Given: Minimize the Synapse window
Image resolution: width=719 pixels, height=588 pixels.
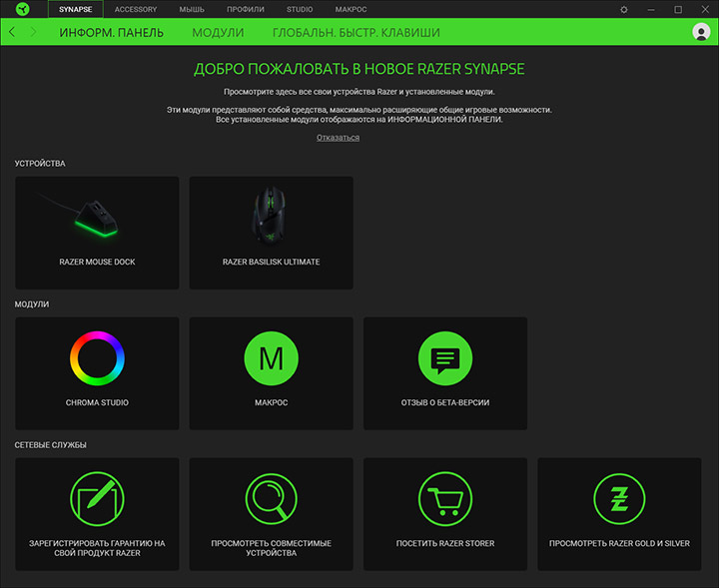Looking at the screenshot, I should tap(651, 9).
